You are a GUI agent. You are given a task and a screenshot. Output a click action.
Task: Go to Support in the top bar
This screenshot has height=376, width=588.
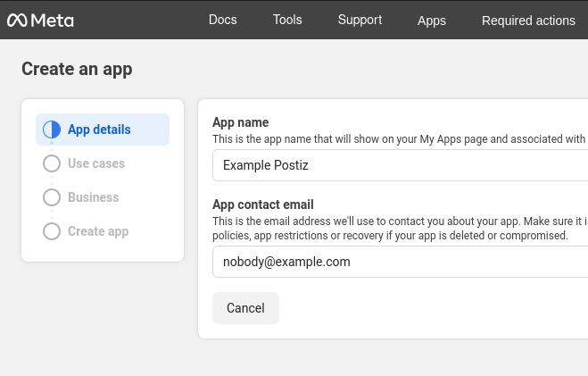[x=360, y=20]
